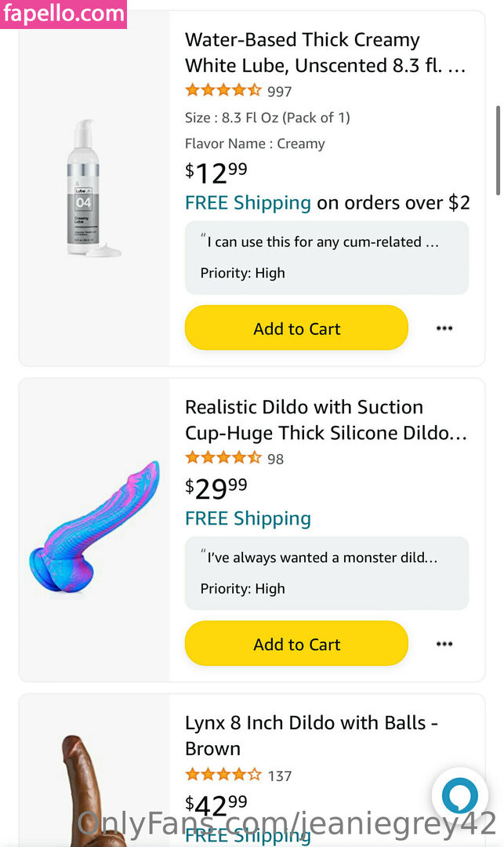The image size is (504, 847).
Task: Add the $29.99 suction cup item to cart
Action: [x=296, y=644]
